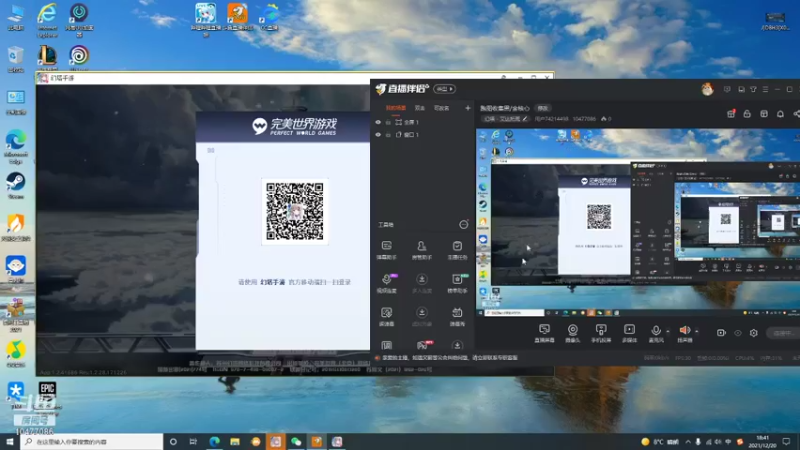This screenshot has width=800, height=450.
Task: Open the gift box icon with red dot
Action: coord(731,114)
